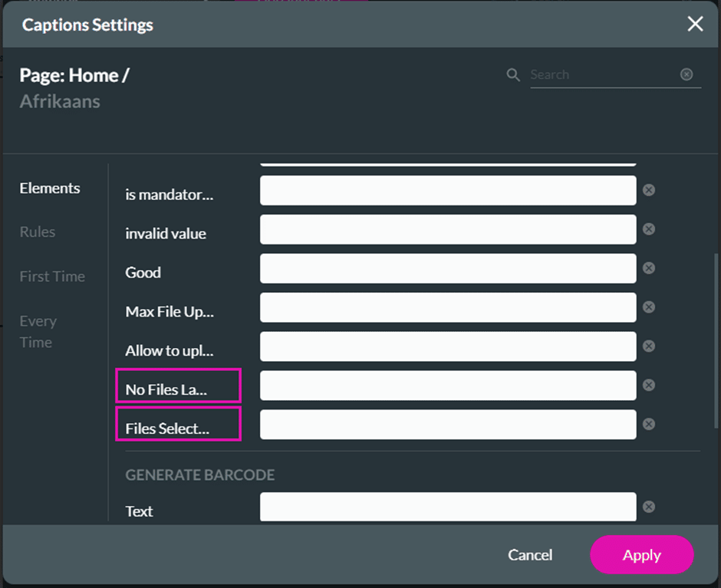Image resolution: width=721 pixels, height=588 pixels.
Task: Select the Elements tab
Action: pos(50,189)
